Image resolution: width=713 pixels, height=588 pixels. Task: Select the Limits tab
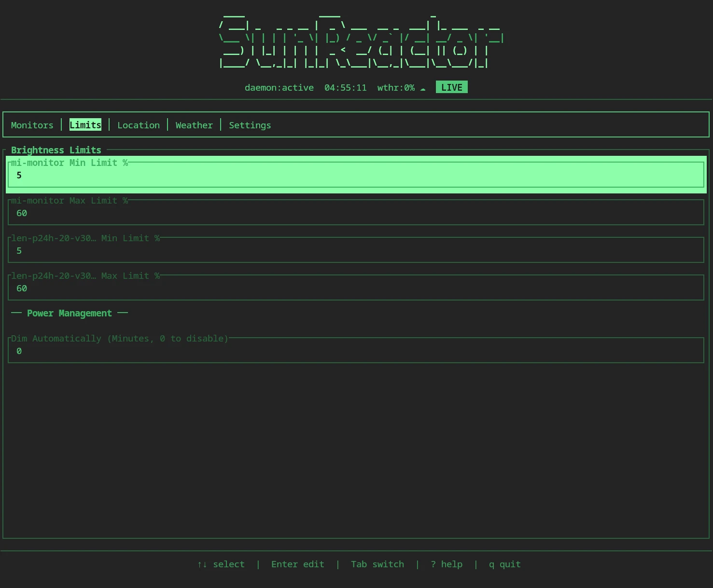[x=85, y=124]
